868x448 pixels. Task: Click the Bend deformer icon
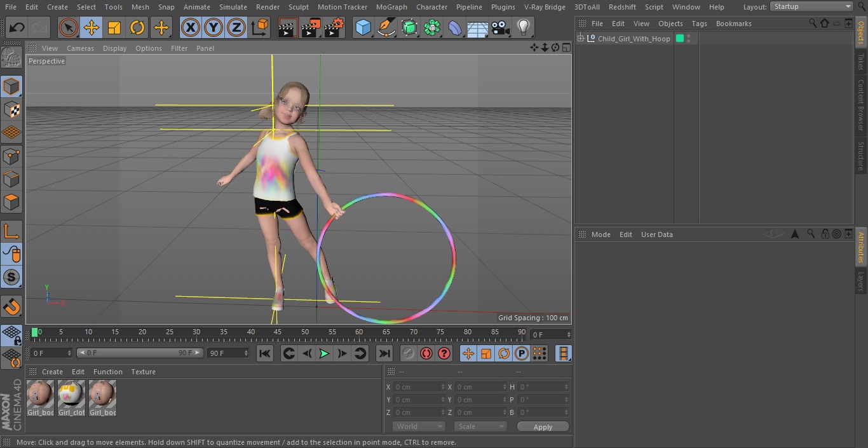coord(455,28)
